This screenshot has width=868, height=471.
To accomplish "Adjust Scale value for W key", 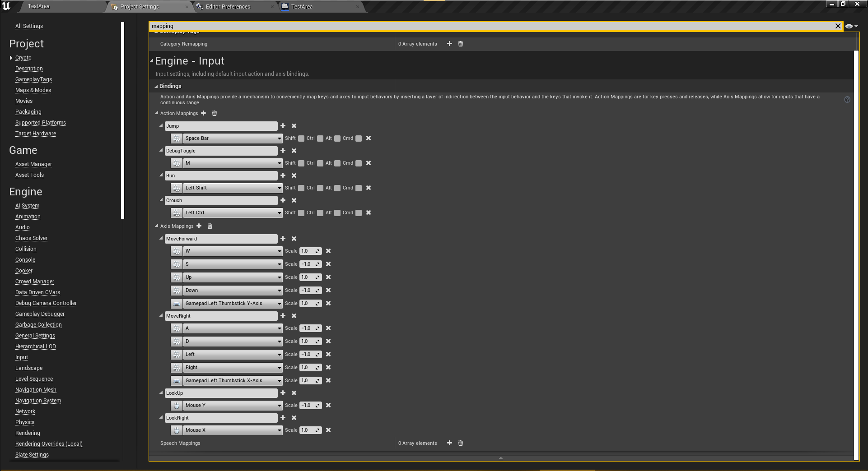I will [311, 251].
